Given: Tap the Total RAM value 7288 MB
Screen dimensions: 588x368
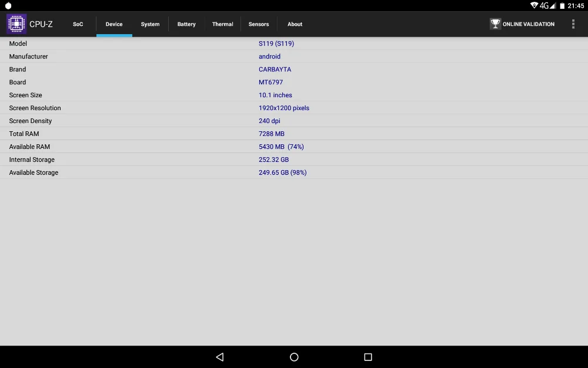Looking at the screenshot, I should point(272,134).
